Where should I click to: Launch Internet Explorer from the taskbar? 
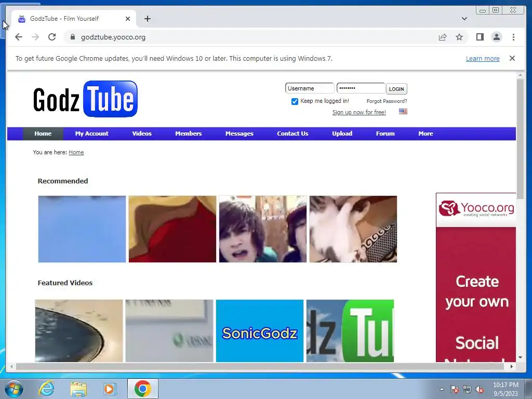tap(46, 389)
